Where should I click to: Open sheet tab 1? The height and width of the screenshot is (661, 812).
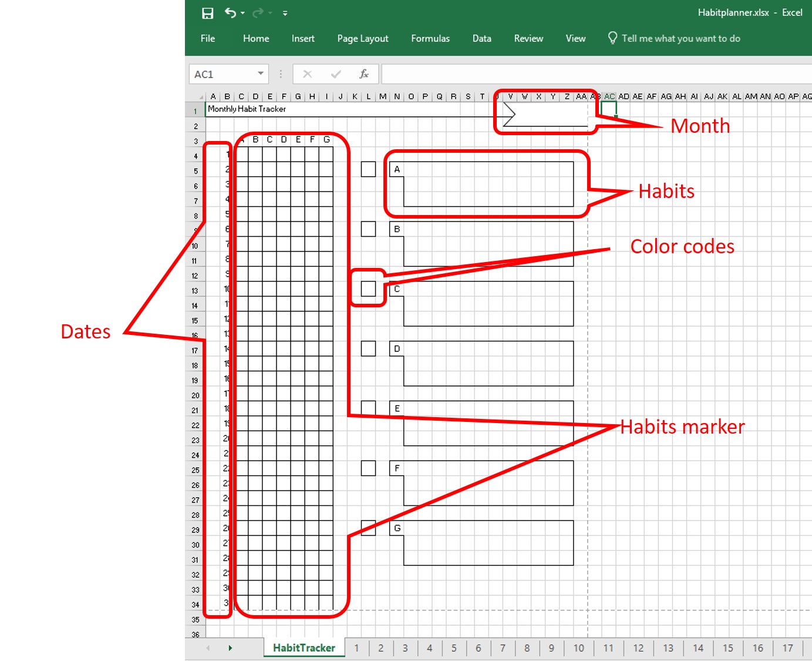356,647
